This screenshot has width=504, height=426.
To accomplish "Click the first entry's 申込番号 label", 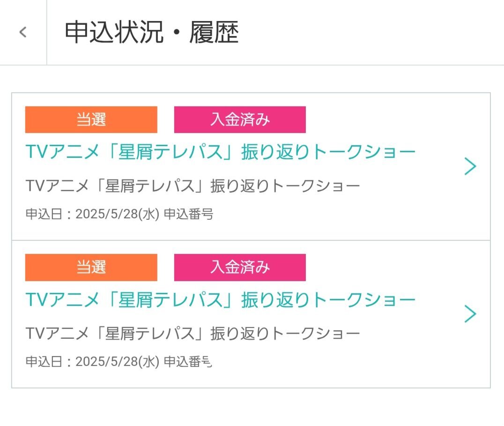I will click(x=188, y=215).
